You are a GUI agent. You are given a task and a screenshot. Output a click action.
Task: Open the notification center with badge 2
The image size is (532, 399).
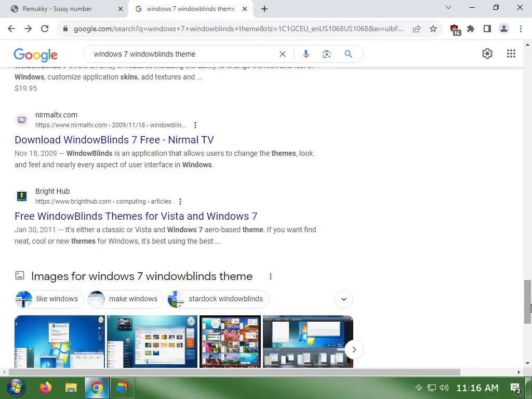coord(516,388)
